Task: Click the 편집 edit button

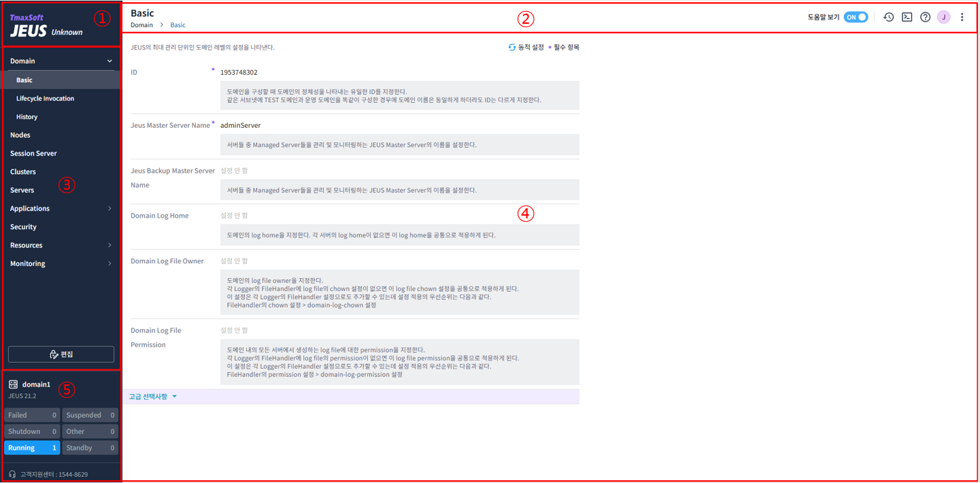Action: pos(61,354)
